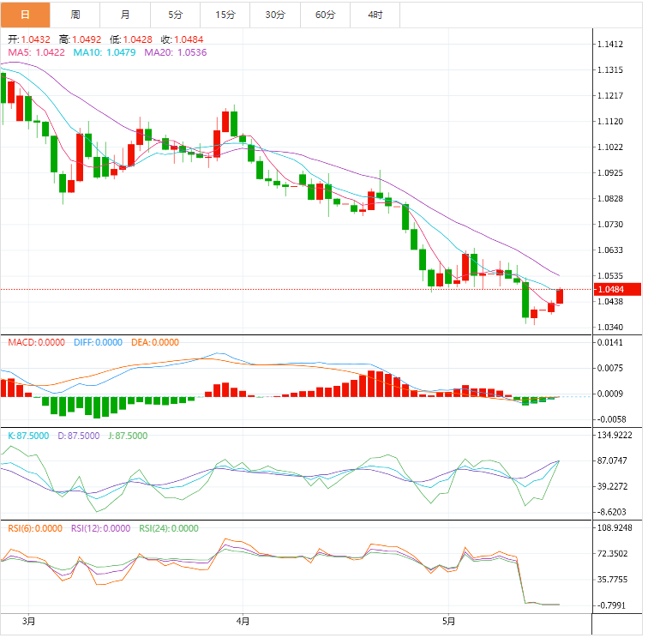
Task: Click the 1.0535 price axis label
Action: [x=610, y=276]
